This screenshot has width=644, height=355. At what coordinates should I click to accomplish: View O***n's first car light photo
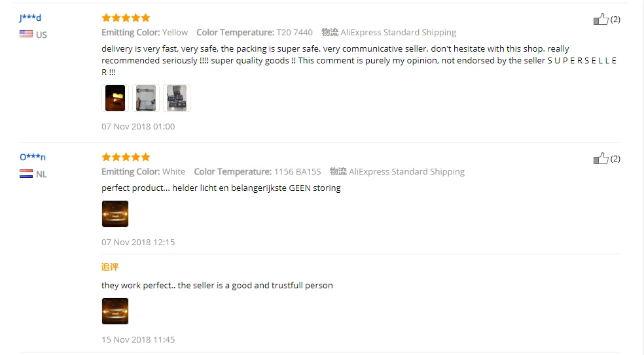point(115,214)
